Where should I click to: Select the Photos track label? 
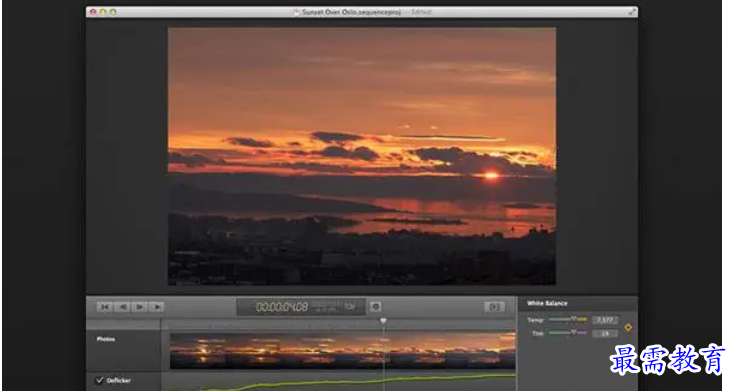[106, 339]
